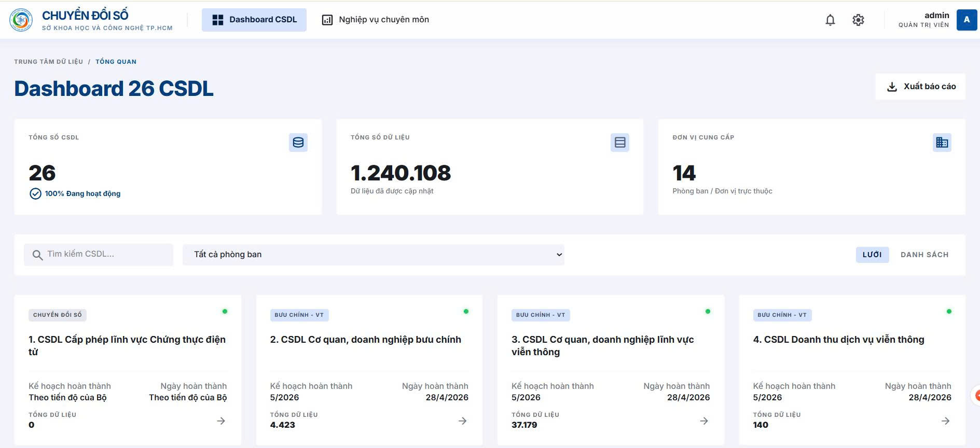
Task: Focus the Tìm kiếm CSDL search field
Action: 99,255
